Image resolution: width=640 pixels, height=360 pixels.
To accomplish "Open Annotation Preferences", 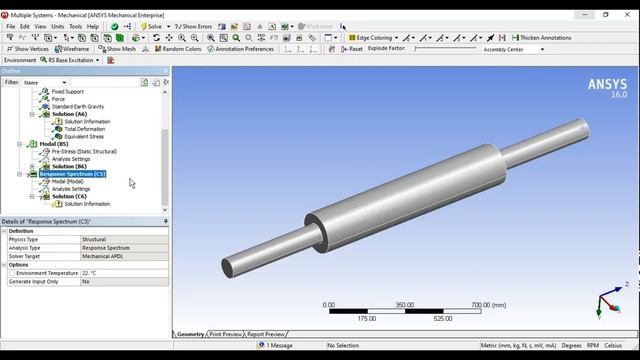I will [240, 49].
